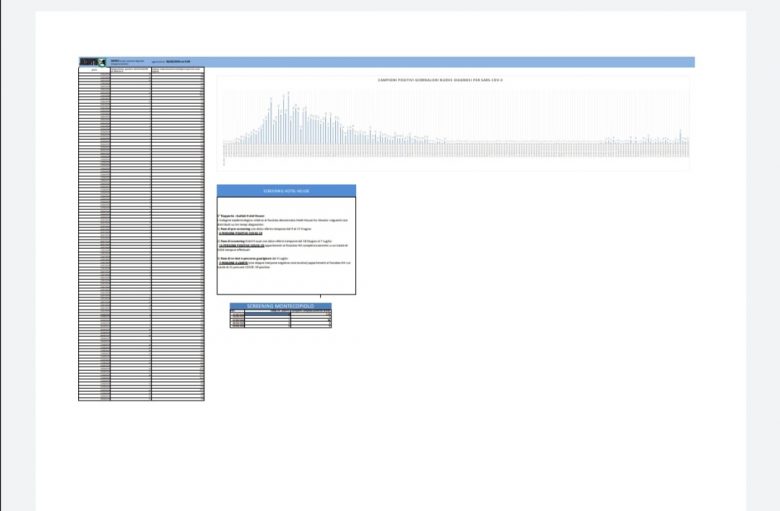Click the bar chart of daily positives
This screenshot has width=780, height=511.
(x=454, y=123)
